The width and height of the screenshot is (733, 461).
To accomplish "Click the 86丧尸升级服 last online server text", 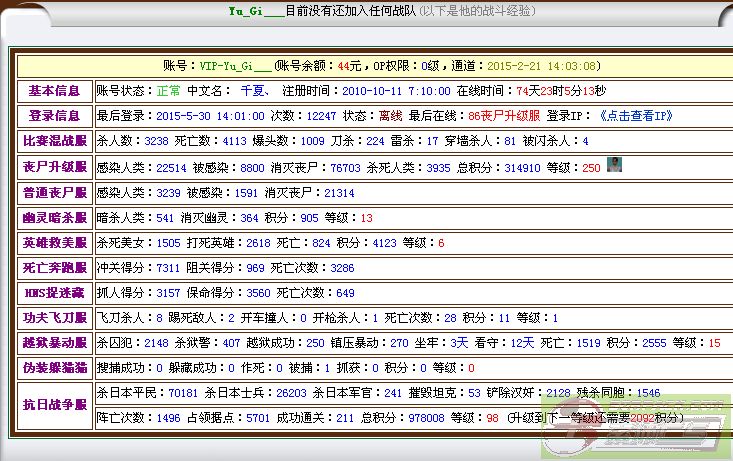I will click(504, 116).
